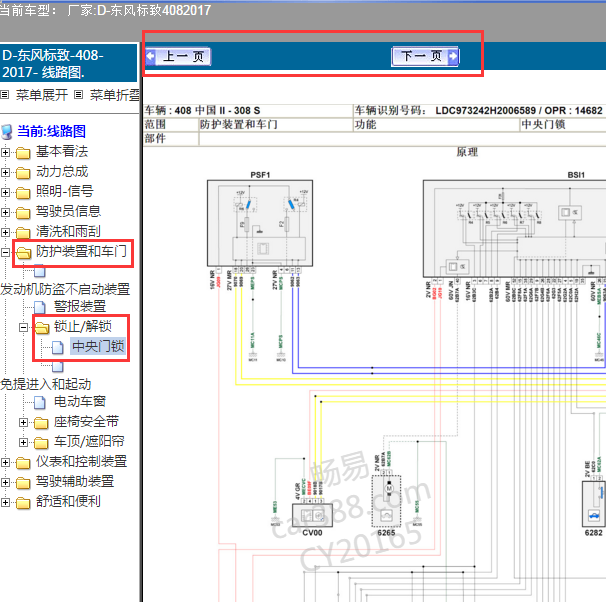This screenshot has width=606, height=602.
Task: Click the PSF1 module in diagram
Action: 260,223
